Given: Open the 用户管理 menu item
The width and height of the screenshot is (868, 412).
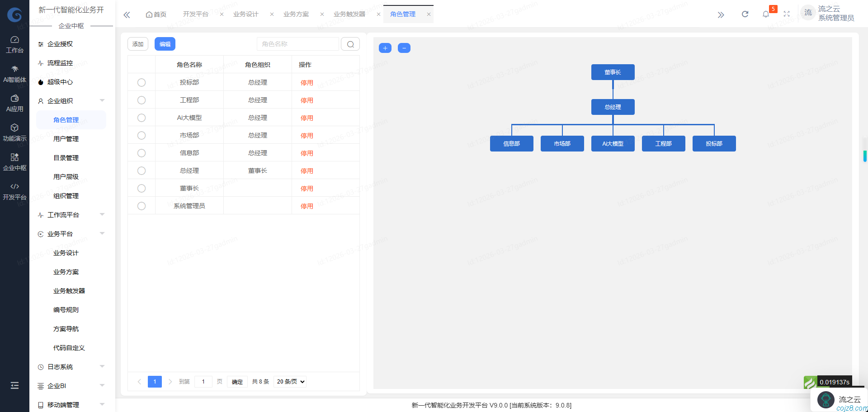Looking at the screenshot, I should (66, 139).
